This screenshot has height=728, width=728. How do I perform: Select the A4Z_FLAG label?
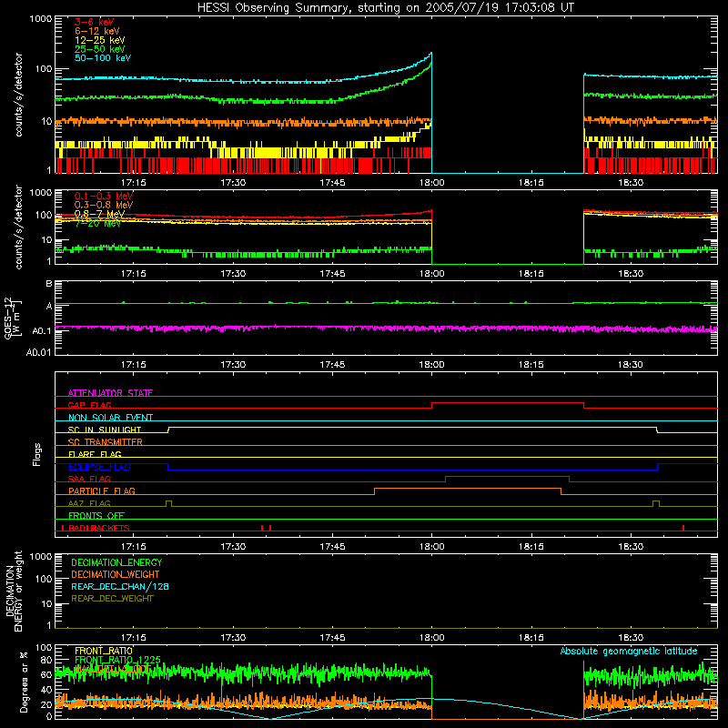[89, 503]
